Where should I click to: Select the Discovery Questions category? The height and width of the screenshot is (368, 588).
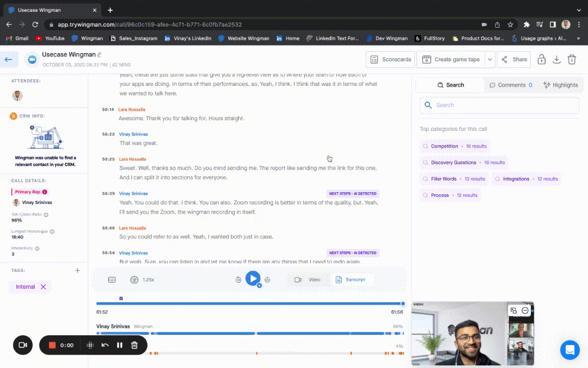tap(464, 163)
